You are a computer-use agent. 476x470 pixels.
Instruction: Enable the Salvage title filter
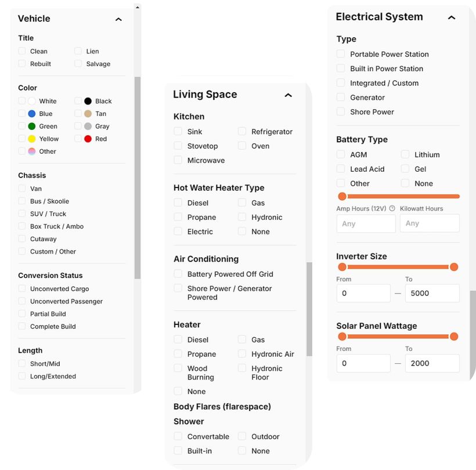click(79, 64)
